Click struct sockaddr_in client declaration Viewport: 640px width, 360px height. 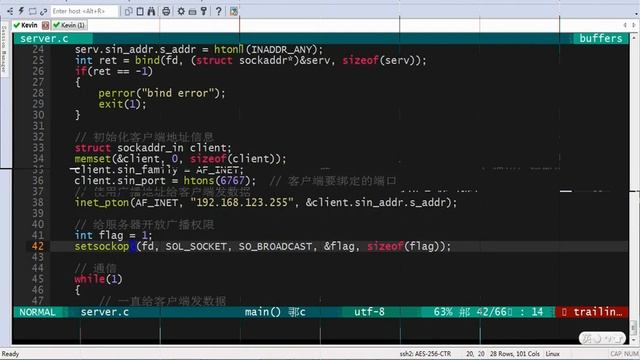click(x=153, y=148)
